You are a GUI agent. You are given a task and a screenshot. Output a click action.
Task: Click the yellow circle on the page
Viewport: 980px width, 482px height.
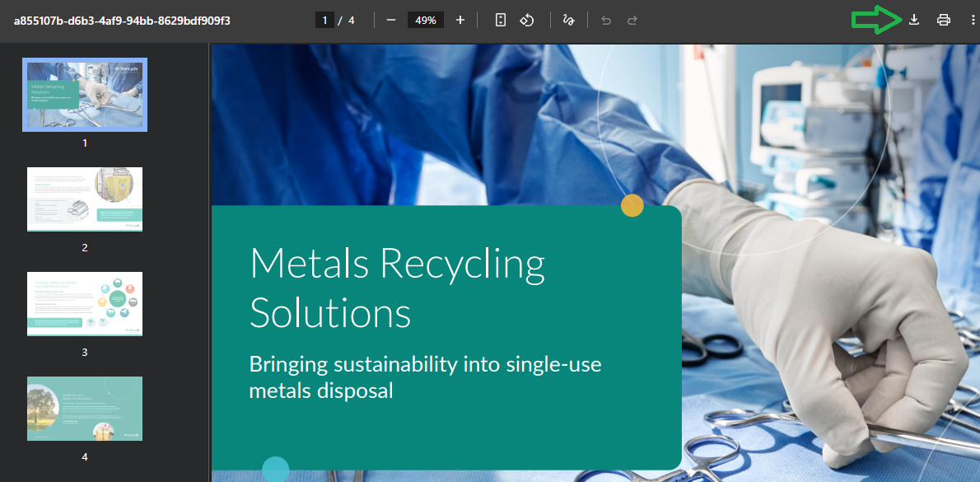(632, 206)
